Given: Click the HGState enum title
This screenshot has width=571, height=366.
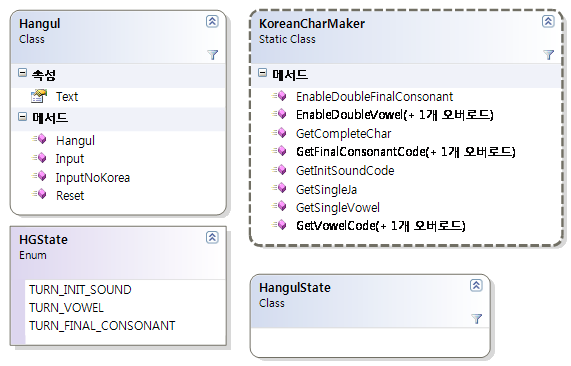Looking at the screenshot, I should point(43,240).
